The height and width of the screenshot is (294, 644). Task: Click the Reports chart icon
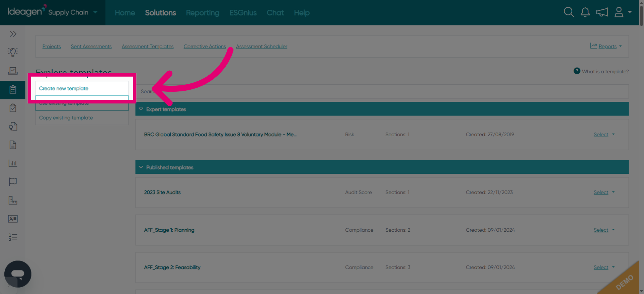pyautogui.click(x=593, y=46)
